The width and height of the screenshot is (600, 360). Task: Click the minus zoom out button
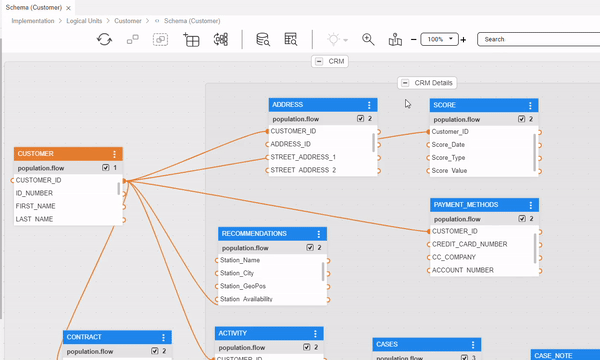(414, 39)
